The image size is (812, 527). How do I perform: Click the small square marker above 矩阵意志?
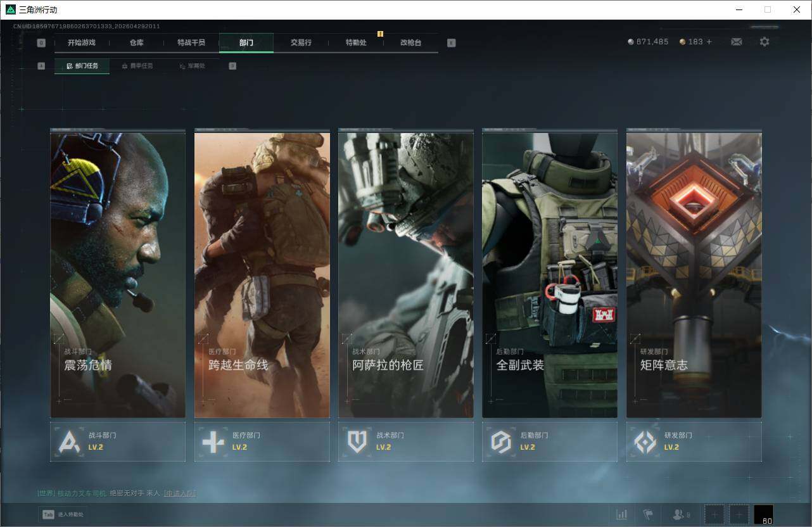[635, 339]
